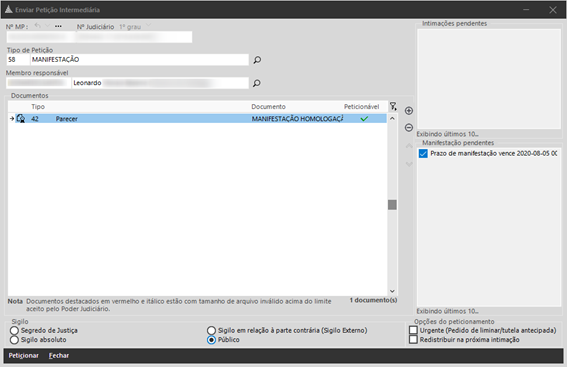This screenshot has height=367, width=567.
Task: Open the documents filter icon
Action: [393, 106]
